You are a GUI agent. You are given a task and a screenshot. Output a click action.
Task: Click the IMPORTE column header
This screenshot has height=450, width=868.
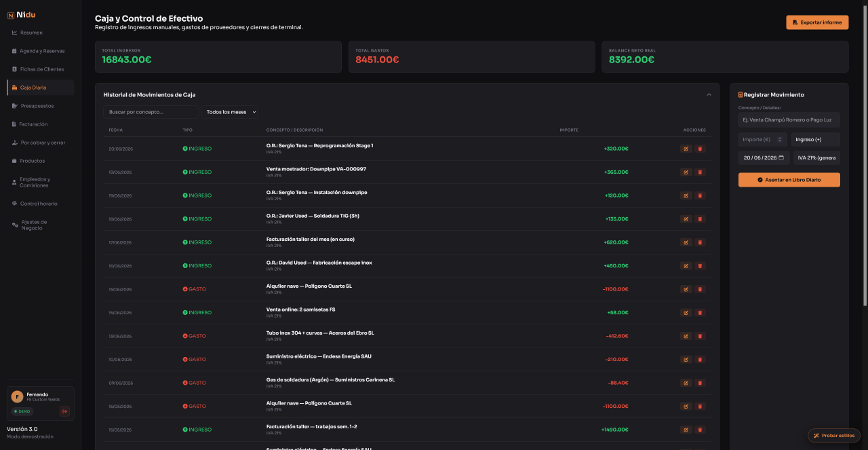pos(569,130)
